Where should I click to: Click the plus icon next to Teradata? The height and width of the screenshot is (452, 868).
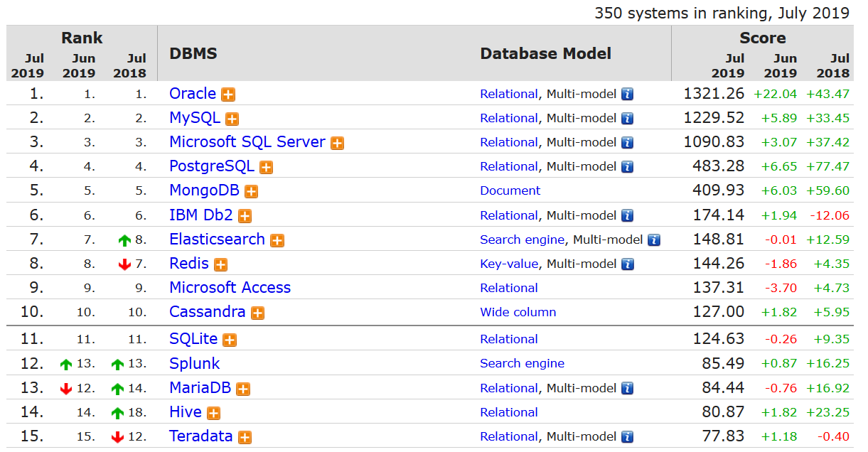click(x=245, y=437)
